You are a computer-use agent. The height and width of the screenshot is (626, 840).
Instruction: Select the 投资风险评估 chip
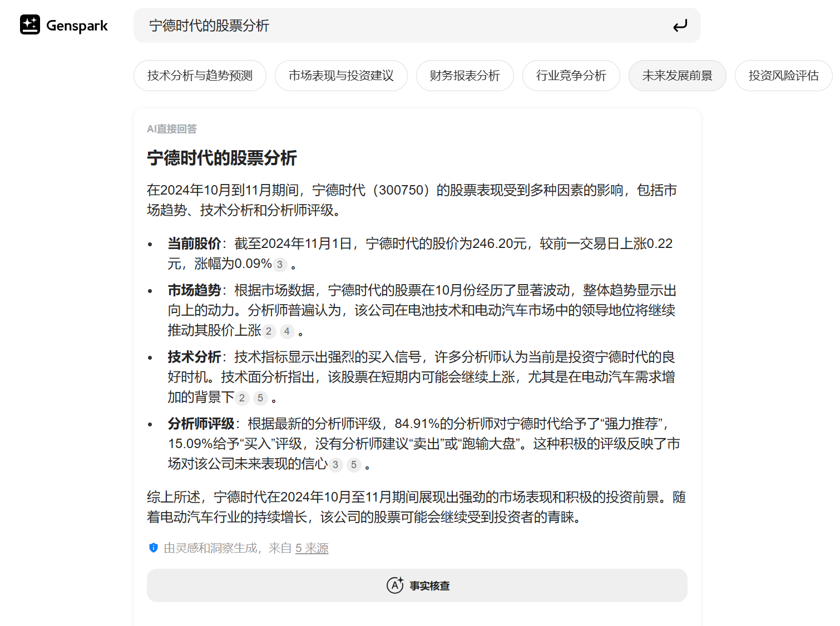(x=784, y=76)
